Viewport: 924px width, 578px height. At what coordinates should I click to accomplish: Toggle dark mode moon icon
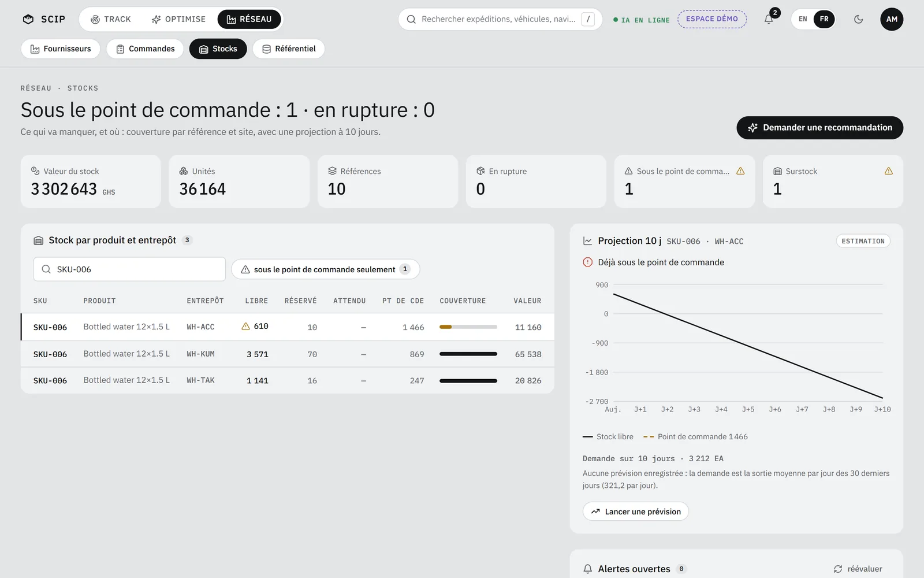[x=858, y=19]
